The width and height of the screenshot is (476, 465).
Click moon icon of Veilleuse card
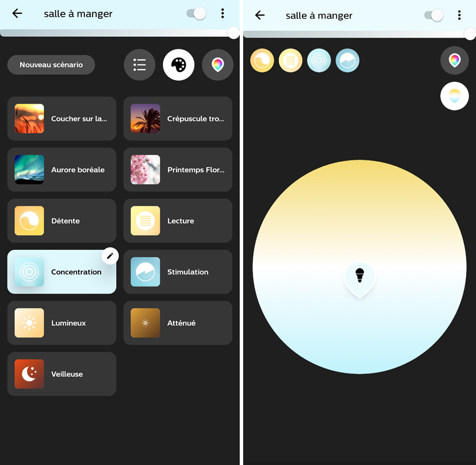tap(29, 374)
